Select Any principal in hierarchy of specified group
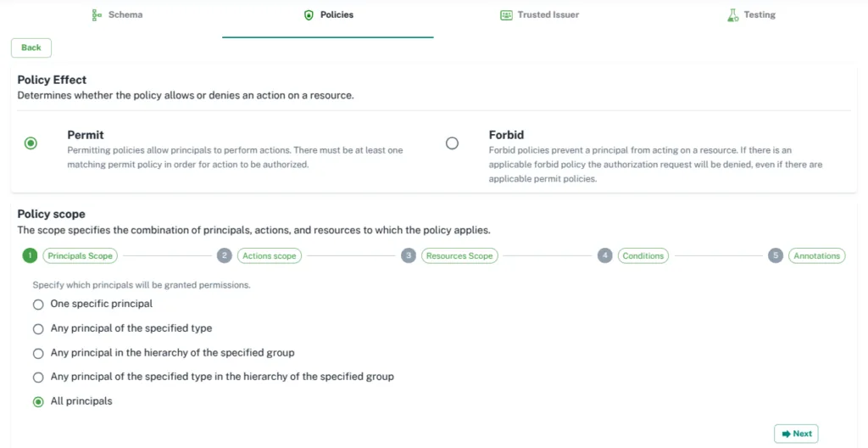 [x=38, y=353]
